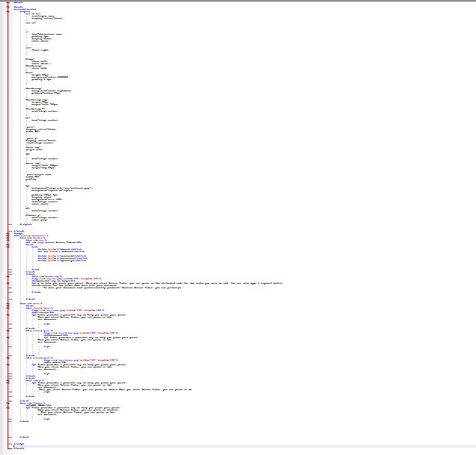Collapse the fold marker beside the head tag

[8, 7]
